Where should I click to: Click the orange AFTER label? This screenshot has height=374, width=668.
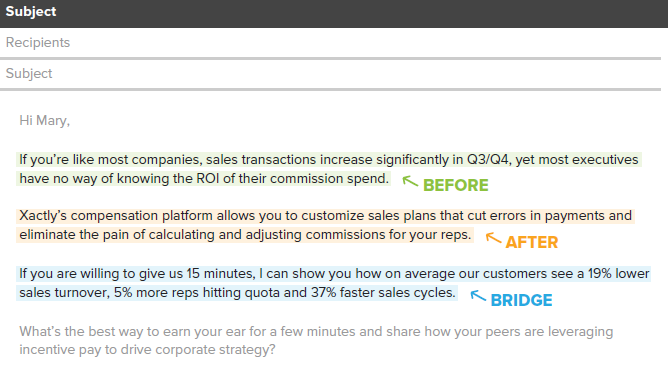(x=532, y=242)
